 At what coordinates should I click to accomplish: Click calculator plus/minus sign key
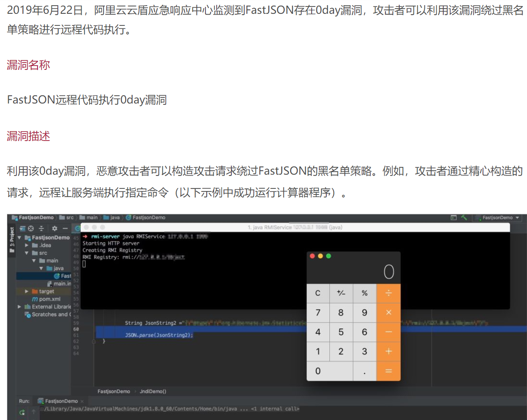(x=341, y=293)
